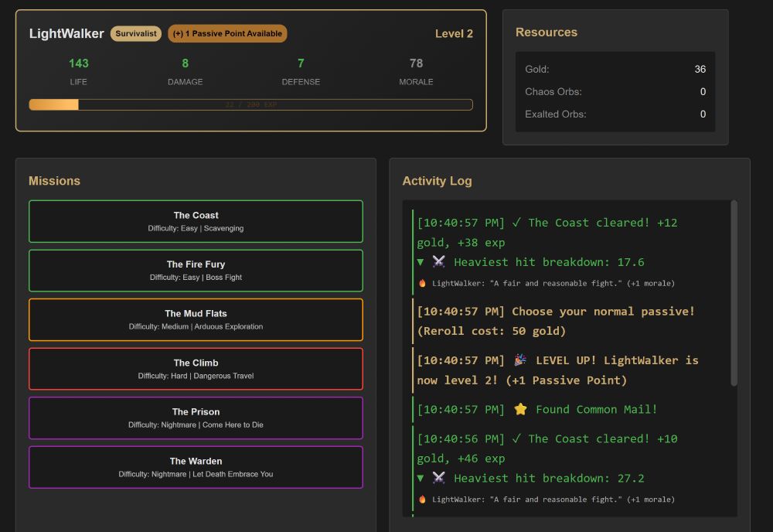Click 'The Coast cleared! +10 gold' log entry
This screenshot has width=773, height=532.
[571, 469]
